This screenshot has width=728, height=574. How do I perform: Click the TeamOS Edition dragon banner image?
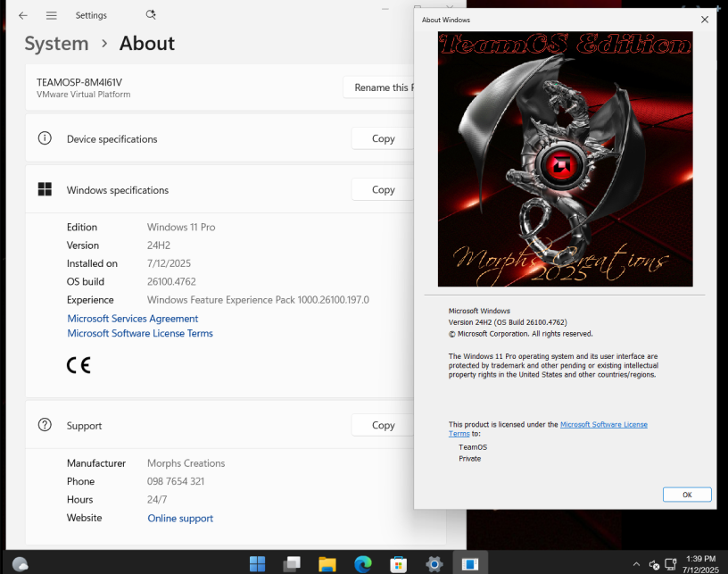pos(565,159)
